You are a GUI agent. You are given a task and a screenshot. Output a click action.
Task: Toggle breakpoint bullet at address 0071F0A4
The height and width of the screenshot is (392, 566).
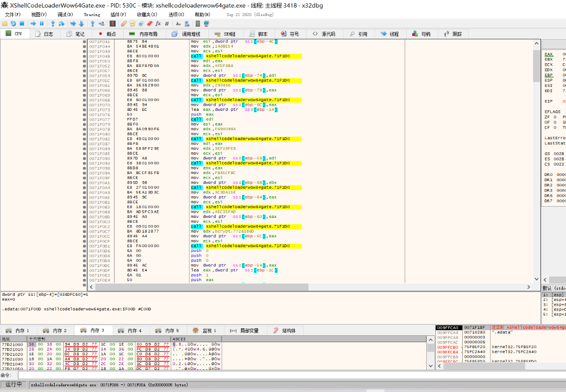[x=84, y=187]
